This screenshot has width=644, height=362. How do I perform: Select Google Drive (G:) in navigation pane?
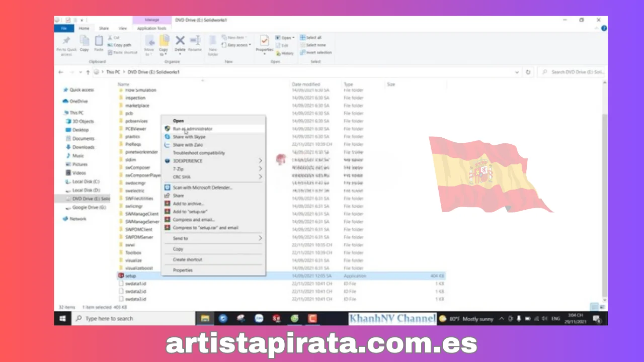tap(89, 207)
